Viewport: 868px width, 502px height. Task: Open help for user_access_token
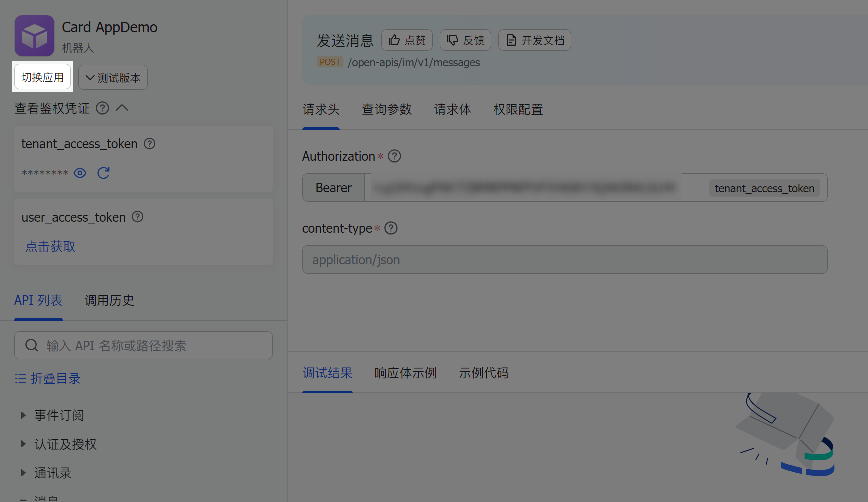click(x=137, y=217)
